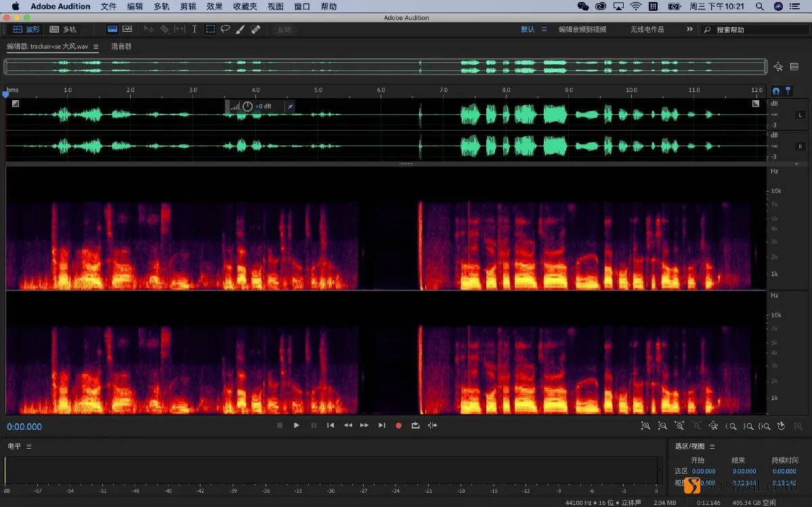Viewport: 812px width, 507px height.
Task: Select the Slip tool
Action: [179, 30]
